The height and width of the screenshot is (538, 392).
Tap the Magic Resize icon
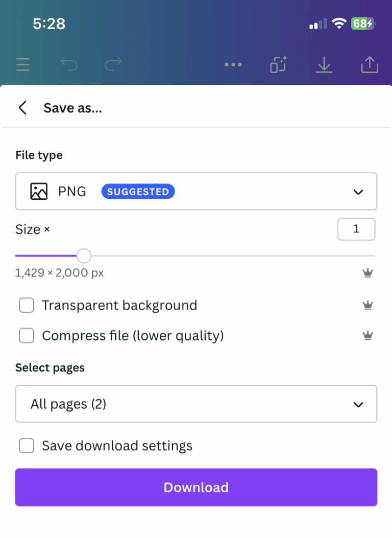tap(278, 65)
